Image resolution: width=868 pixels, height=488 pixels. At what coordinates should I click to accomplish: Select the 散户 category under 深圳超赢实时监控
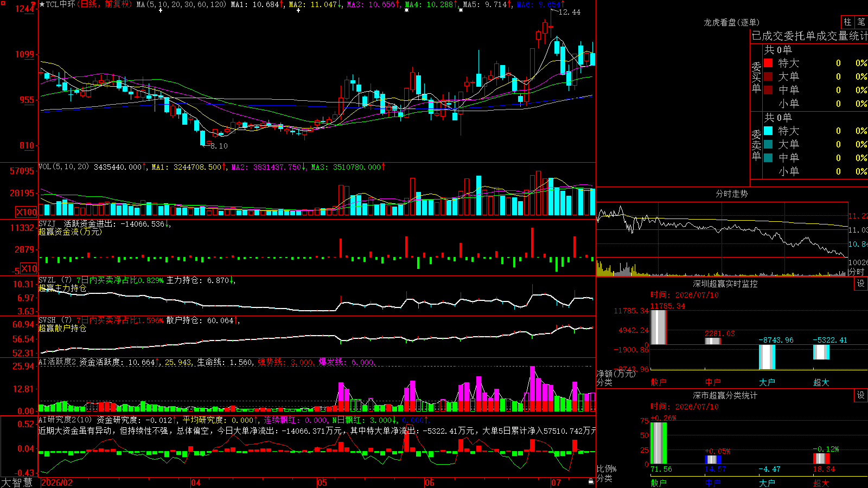(x=659, y=382)
